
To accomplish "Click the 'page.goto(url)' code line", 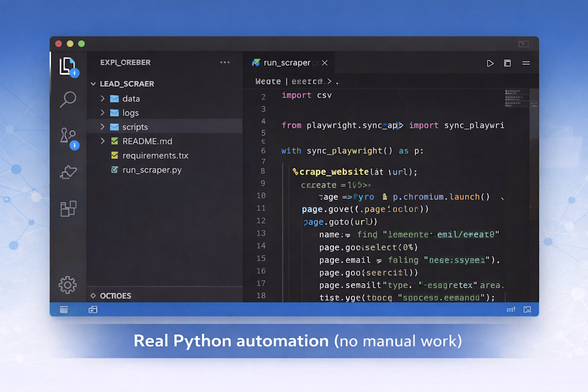I will tap(340, 222).
